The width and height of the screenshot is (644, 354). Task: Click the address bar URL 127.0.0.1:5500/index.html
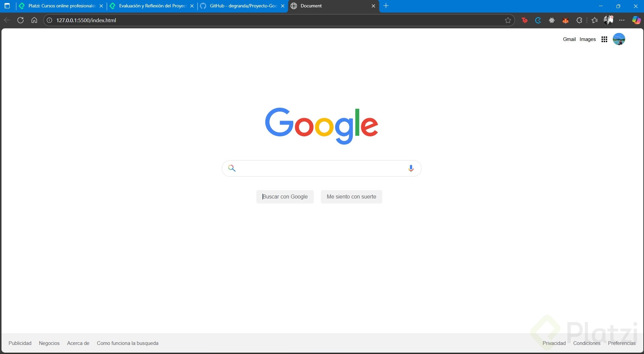pos(86,20)
